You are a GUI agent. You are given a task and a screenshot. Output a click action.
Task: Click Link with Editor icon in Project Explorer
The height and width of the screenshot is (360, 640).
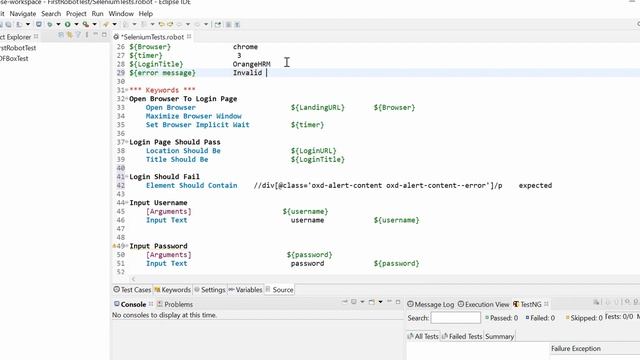pos(69,36)
